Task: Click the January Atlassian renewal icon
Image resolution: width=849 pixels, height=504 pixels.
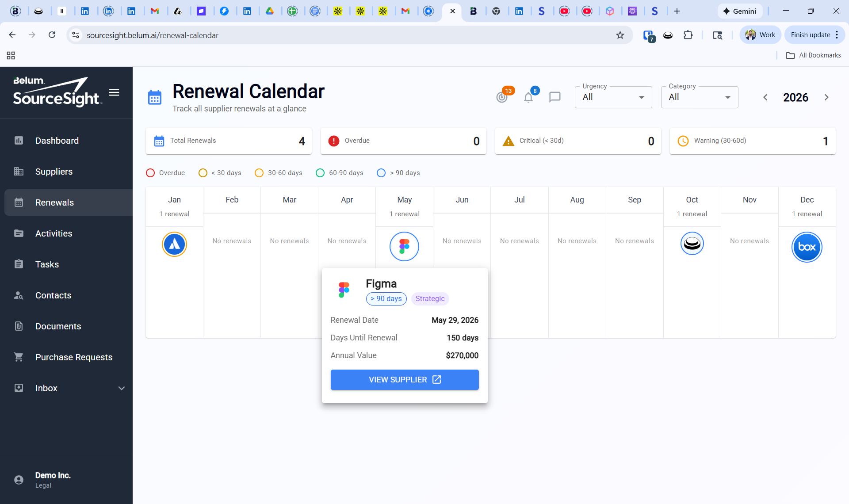Action: click(174, 244)
